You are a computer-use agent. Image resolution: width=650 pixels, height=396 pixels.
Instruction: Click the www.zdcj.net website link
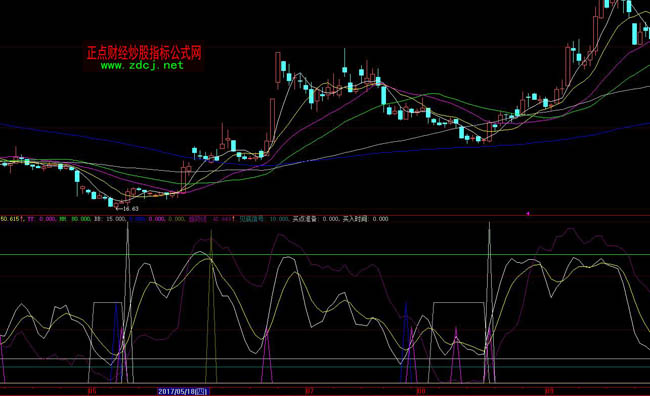click(142, 65)
